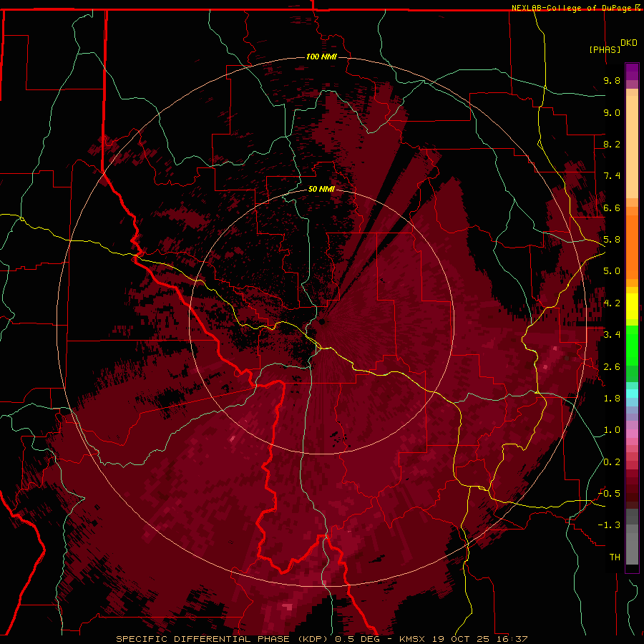Click the 7.4 legend value
The height and width of the screenshot is (644, 644).
pos(612,176)
